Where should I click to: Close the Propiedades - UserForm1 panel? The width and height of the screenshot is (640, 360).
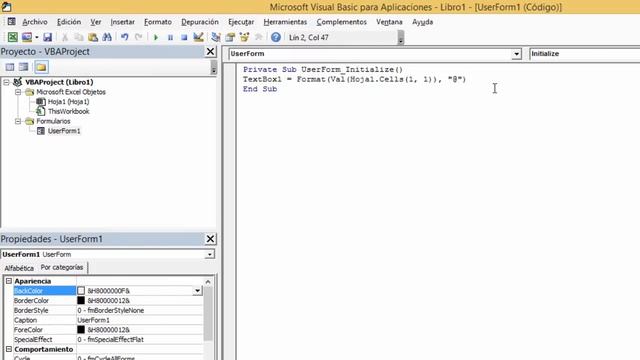[x=210, y=239]
